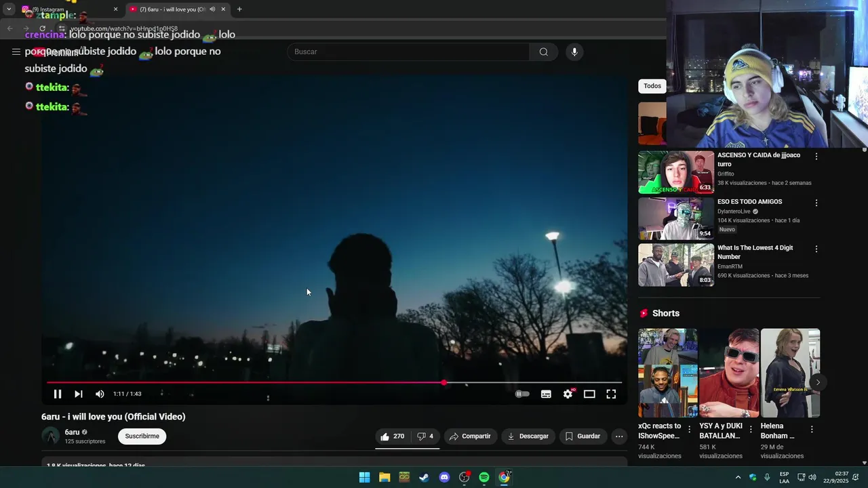This screenshot has width=868, height=488.
Task: Start voice search with microphone
Action: click(x=574, y=52)
